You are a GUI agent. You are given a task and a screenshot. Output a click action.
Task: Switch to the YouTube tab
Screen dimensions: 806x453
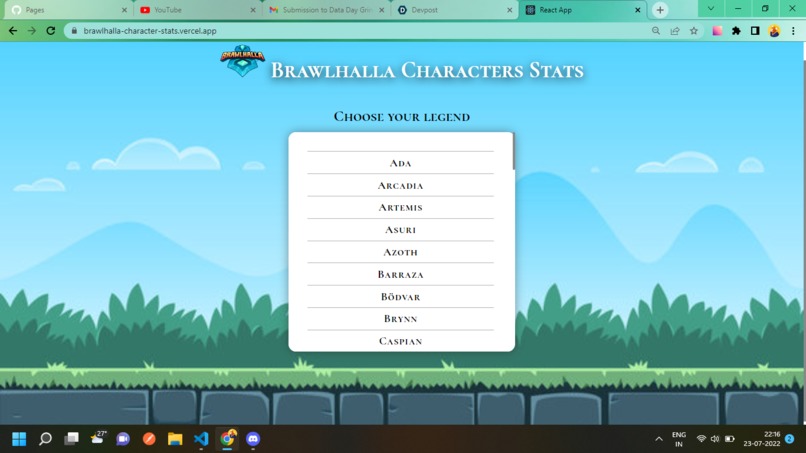[197, 10]
